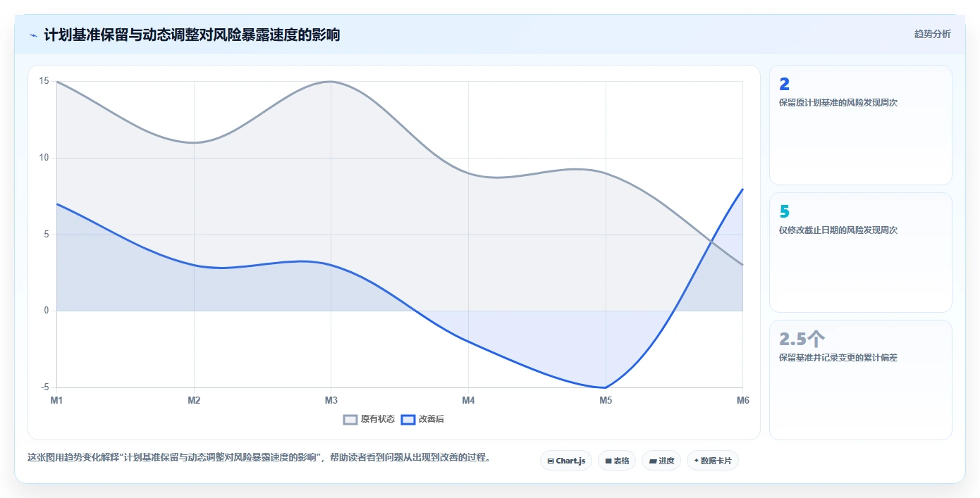980x498 pixels.
Task: Open the card showing 2.5个
Action: click(860, 380)
